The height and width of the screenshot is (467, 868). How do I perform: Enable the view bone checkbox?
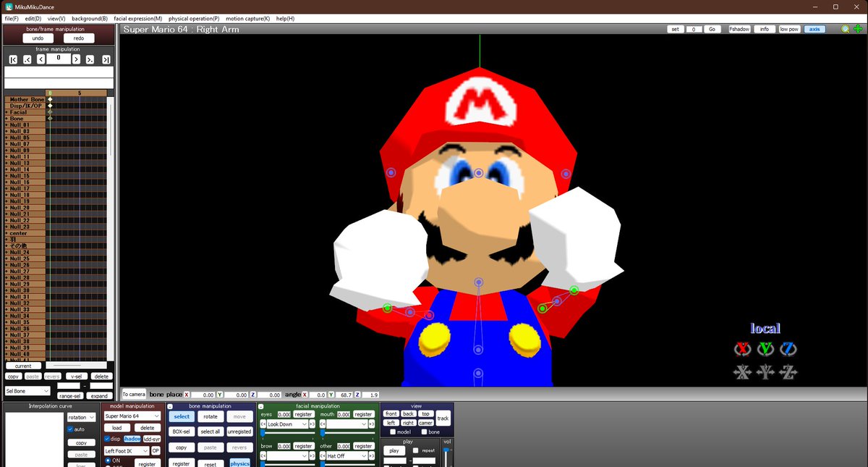point(424,432)
